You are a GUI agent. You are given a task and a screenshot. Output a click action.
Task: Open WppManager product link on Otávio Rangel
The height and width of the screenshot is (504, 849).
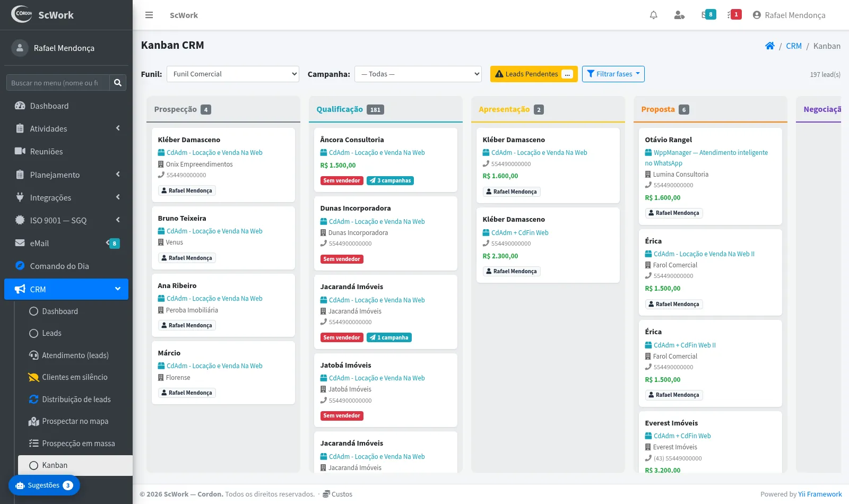tap(706, 158)
